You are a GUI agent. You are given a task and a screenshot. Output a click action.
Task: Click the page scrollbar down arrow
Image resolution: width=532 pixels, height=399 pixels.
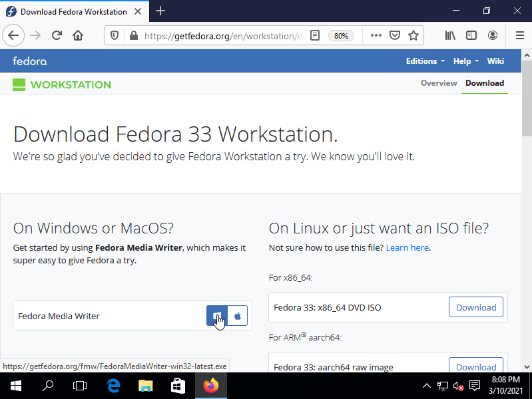click(x=527, y=367)
